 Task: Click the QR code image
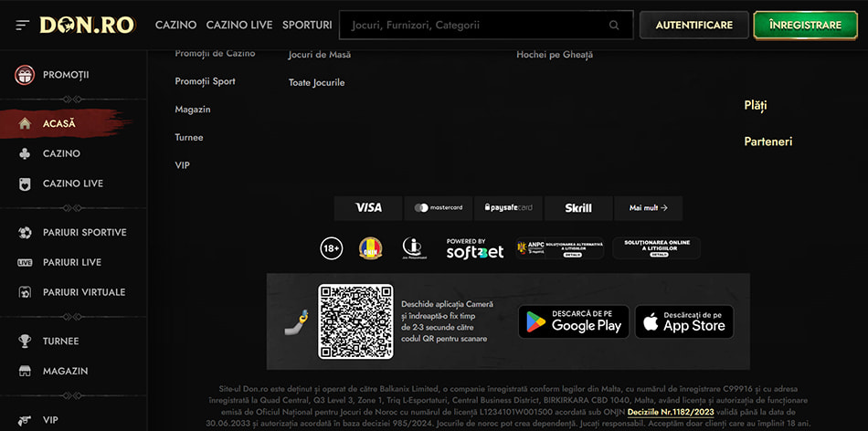pos(355,321)
